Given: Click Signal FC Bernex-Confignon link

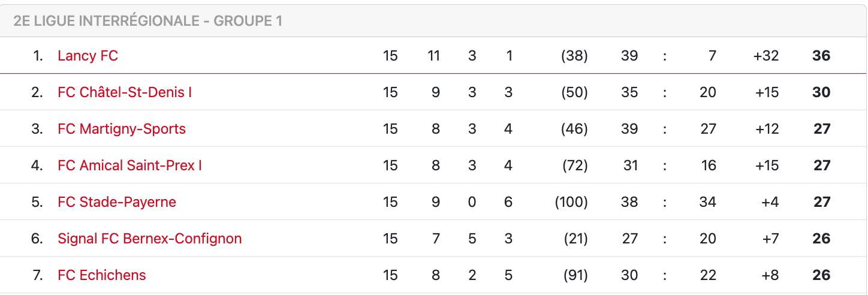Looking at the screenshot, I should pos(149,239).
